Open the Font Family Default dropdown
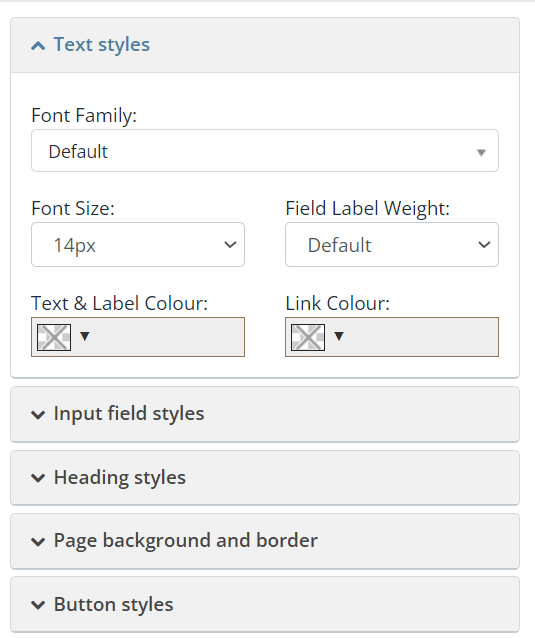This screenshot has height=638, width=535. point(265,151)
